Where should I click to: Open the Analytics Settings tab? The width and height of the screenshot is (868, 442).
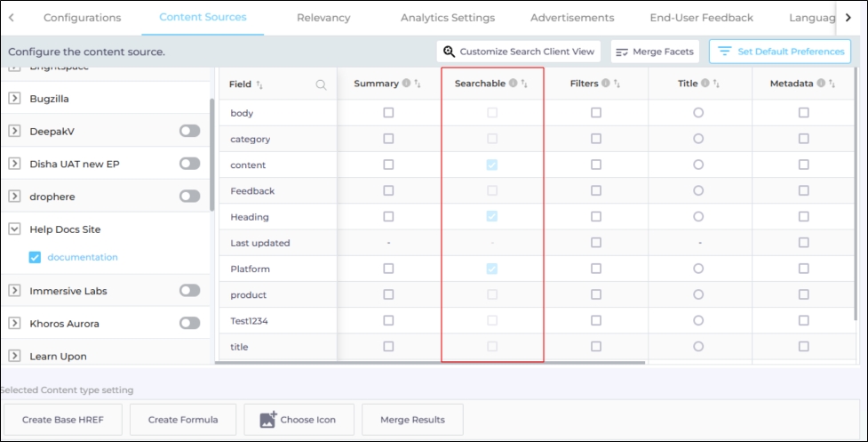click(447, 18)
